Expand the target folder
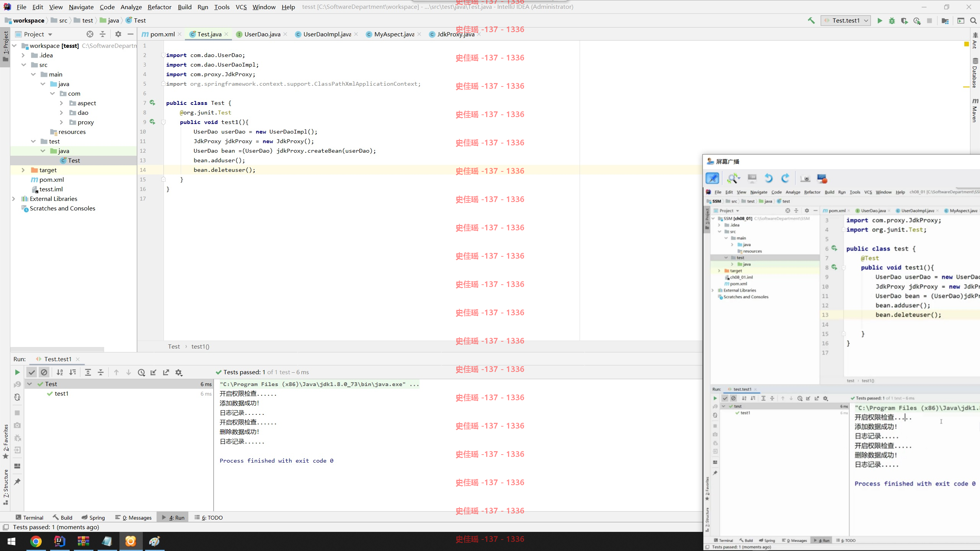 [x=23, y=170]
